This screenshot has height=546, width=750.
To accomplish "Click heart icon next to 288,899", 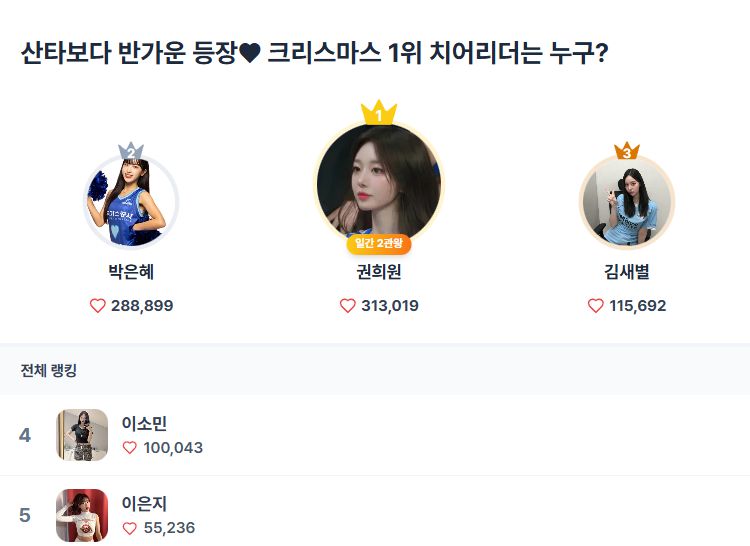I will point(98,306).
